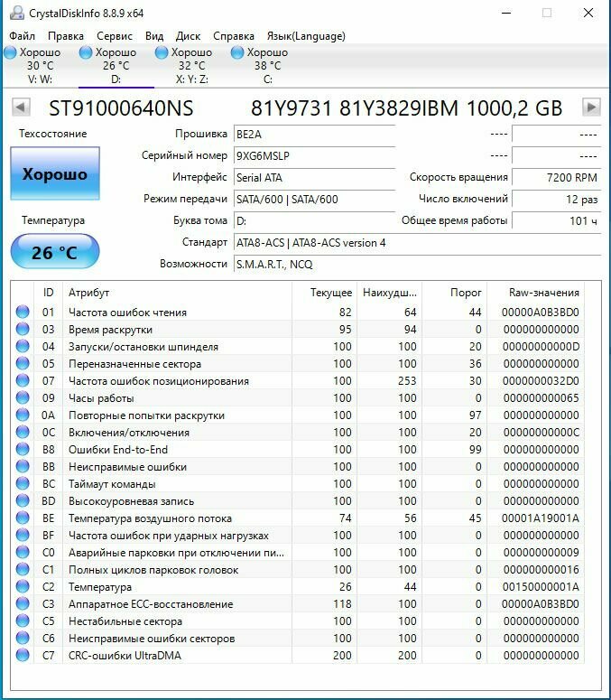611x700 pixels.
Task: Click the Буква тома D: field
Action: click(x=314, y=220)
